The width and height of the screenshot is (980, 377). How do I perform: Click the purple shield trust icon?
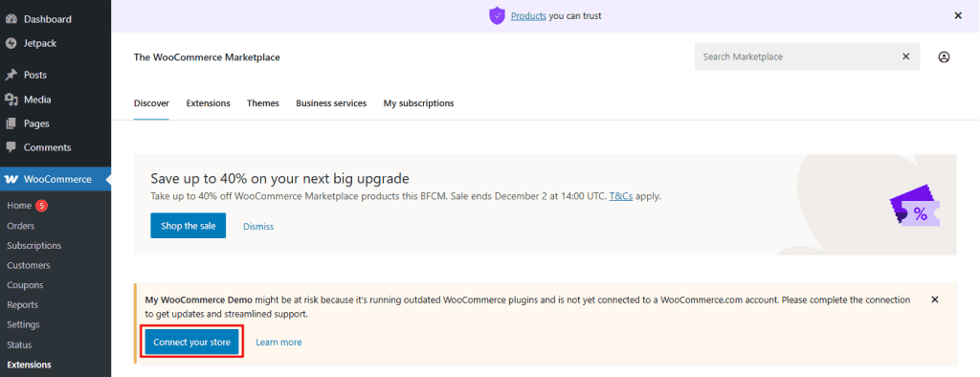pos(497,16)
